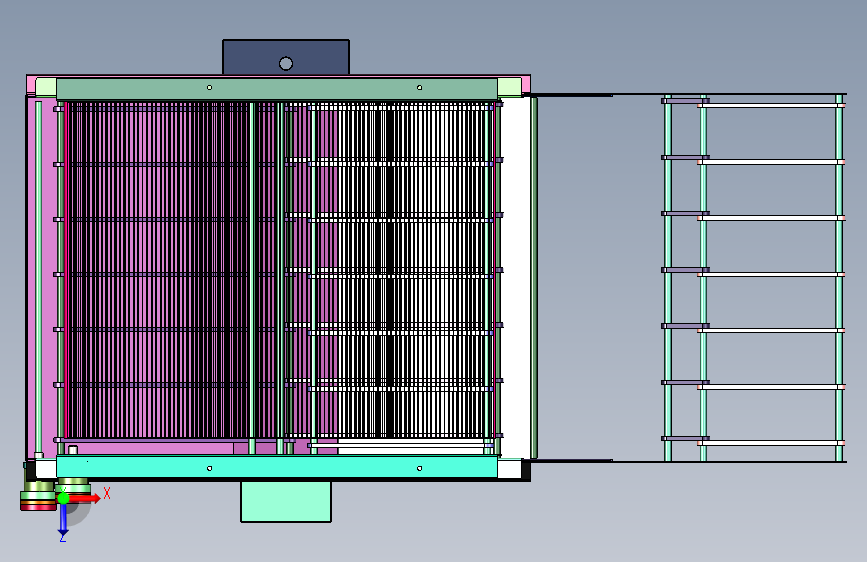Select the topmost white rung of the extended rack
The width and height of the screenshot is (867, 562).
[x=771, y=105]
